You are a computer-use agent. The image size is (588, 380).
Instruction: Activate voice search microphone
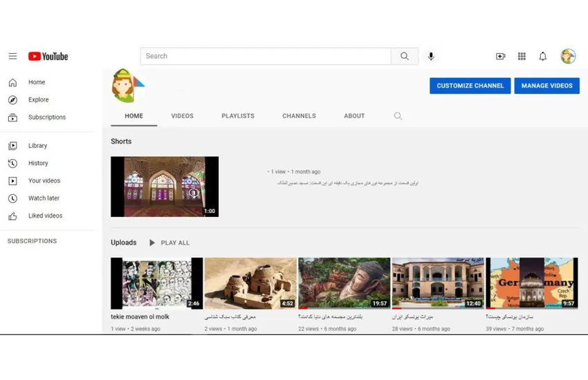[x=431, y=56]
